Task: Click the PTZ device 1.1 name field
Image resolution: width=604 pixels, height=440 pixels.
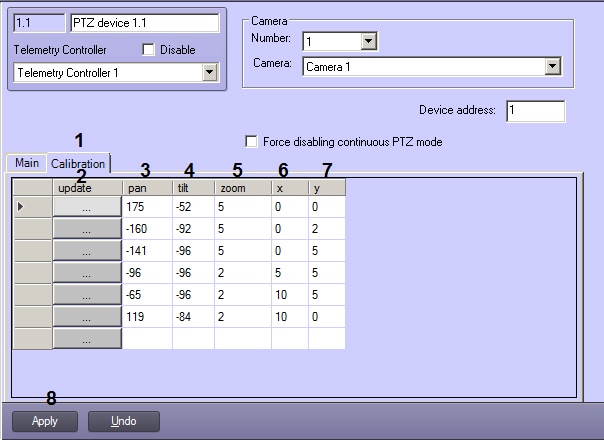Action: [145, 23]
